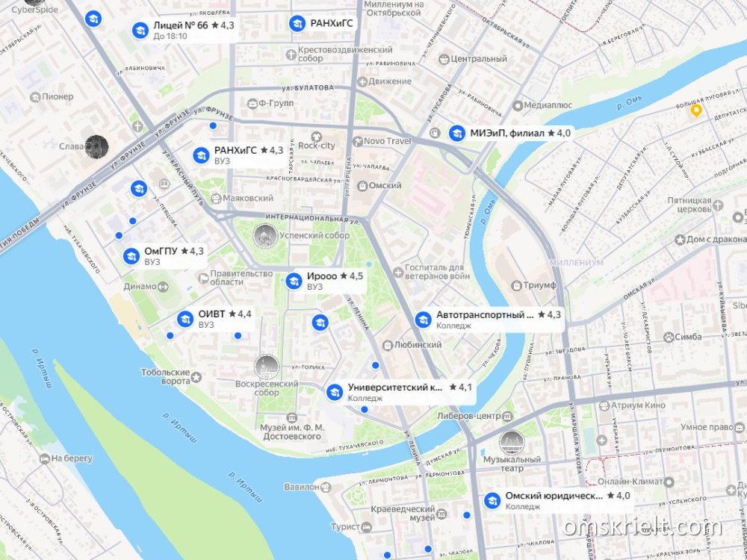
Task: Select the yellow bookmark pin near Большая Луговая
Action: [696, 111]
